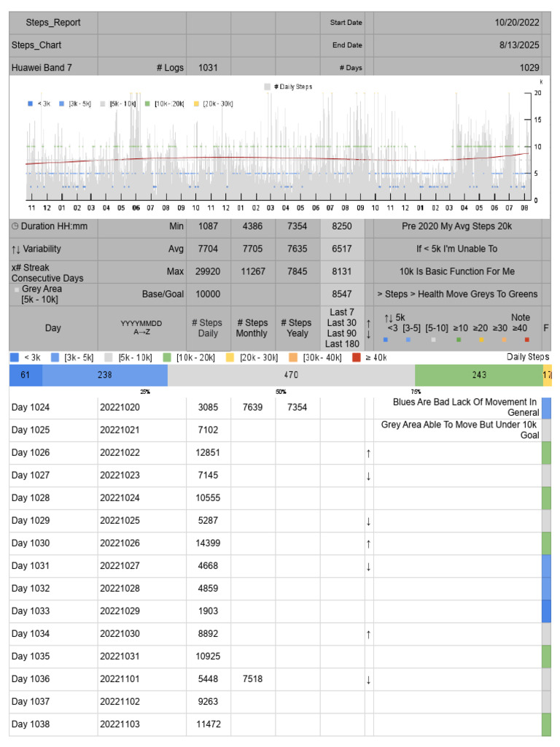Click the '# Steps Yealy' column header

tap(297, 329)
